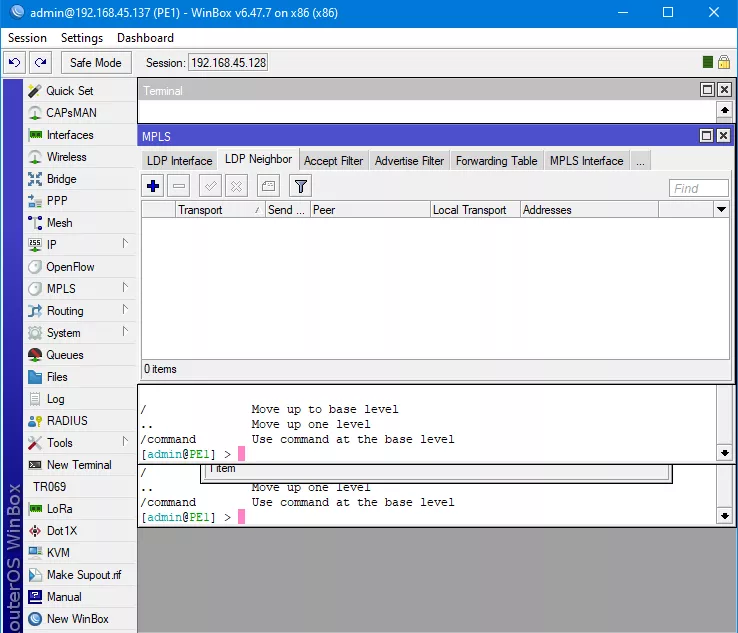Switch to the Accept Filter tab
The width and height of the screenshot is (738, 633).
point(334,161)
